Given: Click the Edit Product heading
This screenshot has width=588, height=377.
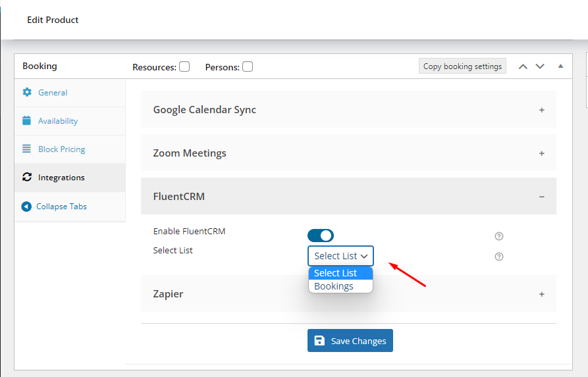Looking at the screenshot, I should point(53,20).
